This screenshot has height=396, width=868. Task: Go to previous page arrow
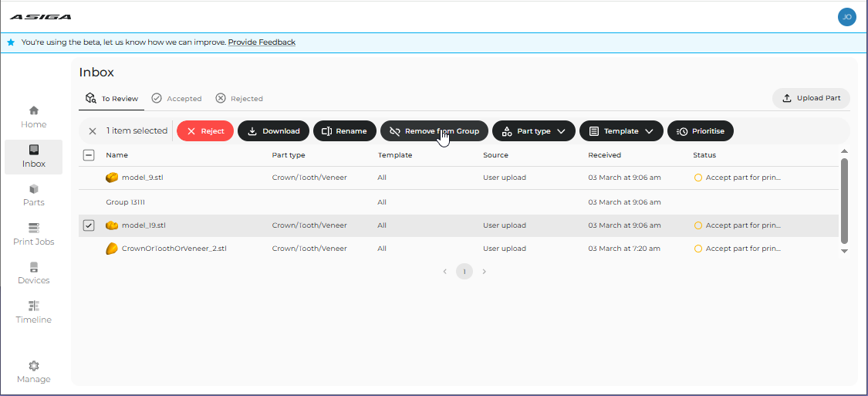click(x=444, y=272)
